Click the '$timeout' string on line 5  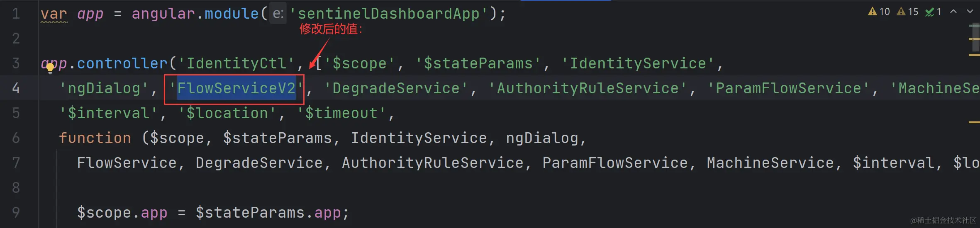coord(341,113)
